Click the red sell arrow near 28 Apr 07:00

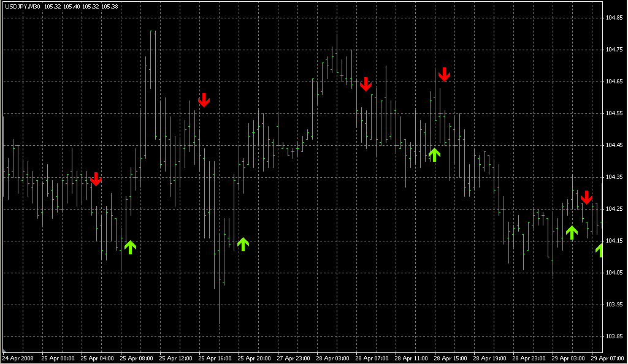[x=366, y=84]
